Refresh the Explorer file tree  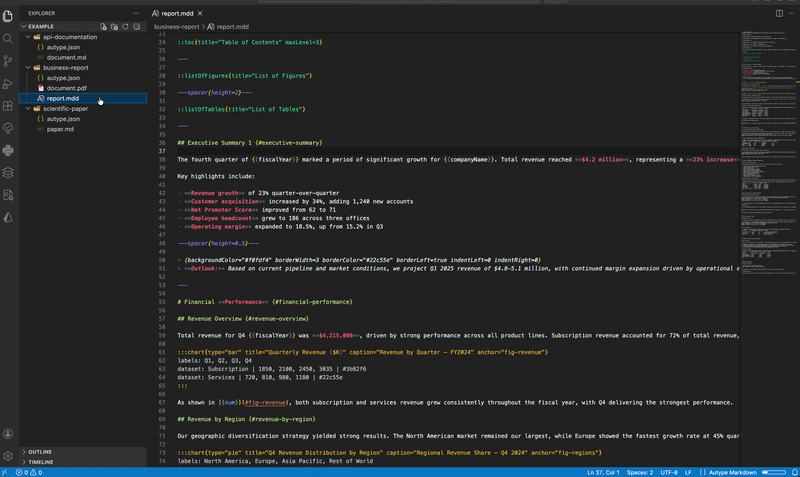[x=126, y=26]
